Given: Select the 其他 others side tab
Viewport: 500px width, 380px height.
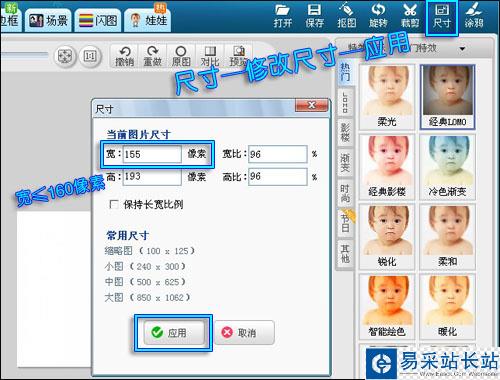Looking at the screenshot, I should click(345, 253).
